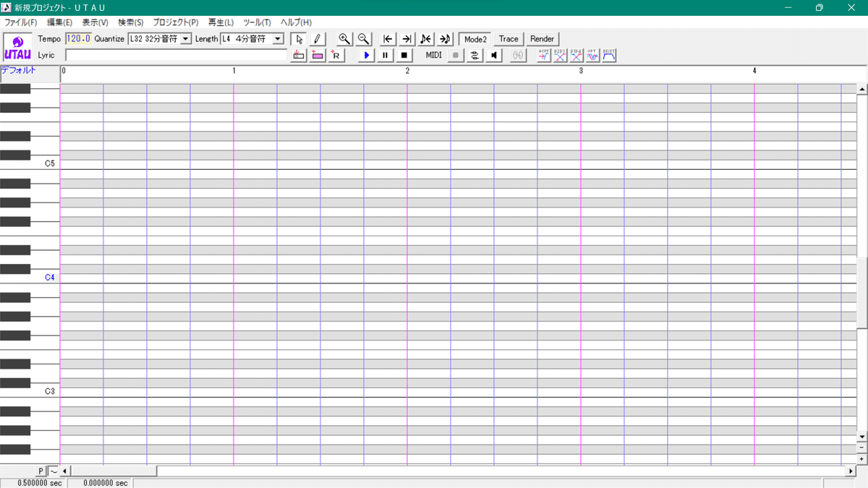The image size is (868, 488).
Task: Click the 0.500000 sec status text
Action: pyautogui.click(x=40, y=483)
